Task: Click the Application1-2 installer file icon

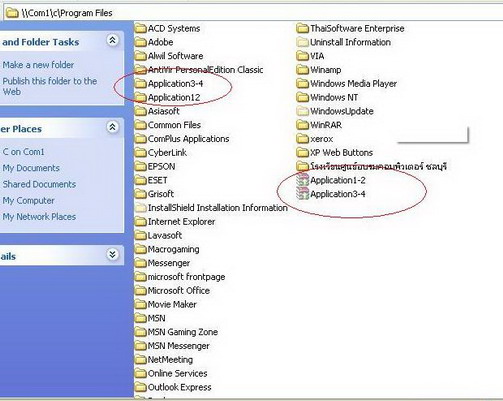Action: (x=303, y=180)
